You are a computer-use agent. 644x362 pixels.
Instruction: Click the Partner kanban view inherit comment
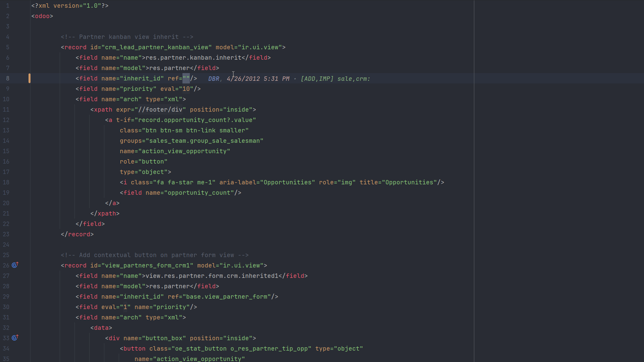point(127,37)
